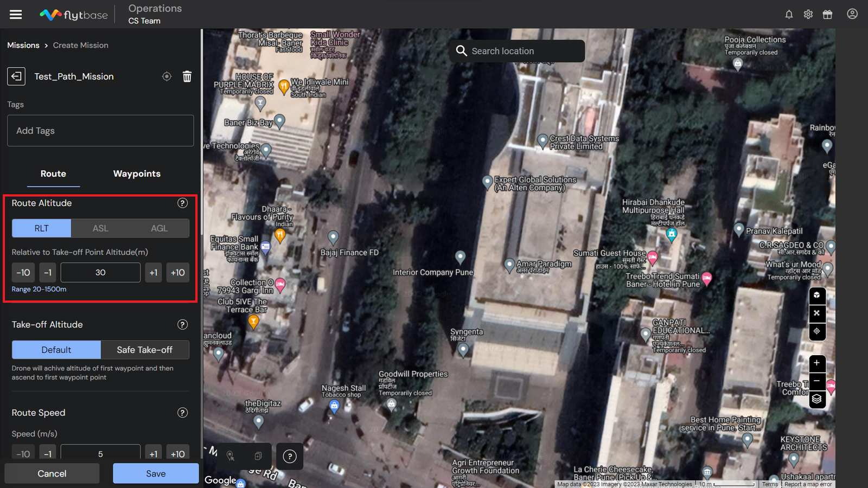868x488 pixels.
Task: Show help for Route Altitude
Action: click(x=182, y=203)
